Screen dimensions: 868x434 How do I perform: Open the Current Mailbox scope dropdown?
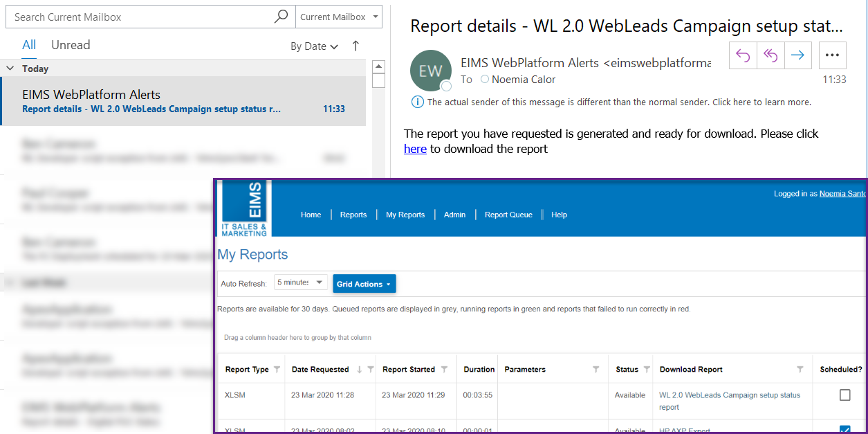click(x=339, y=17)
